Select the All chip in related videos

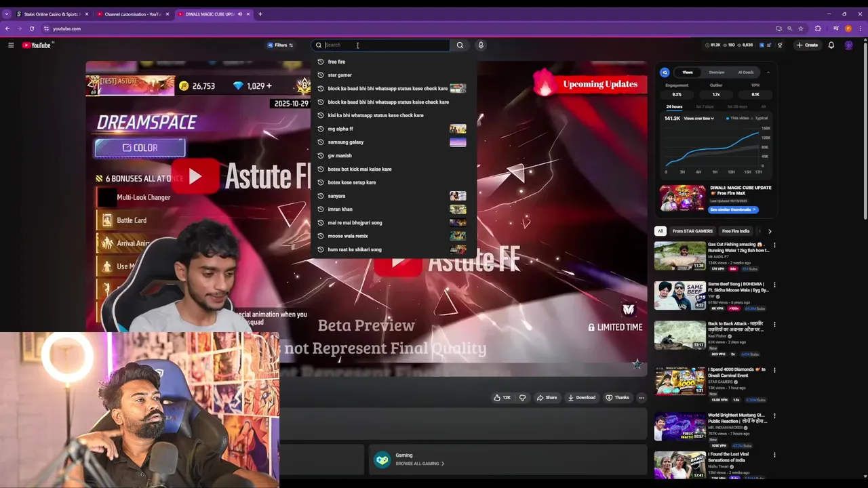coord(660,231)
